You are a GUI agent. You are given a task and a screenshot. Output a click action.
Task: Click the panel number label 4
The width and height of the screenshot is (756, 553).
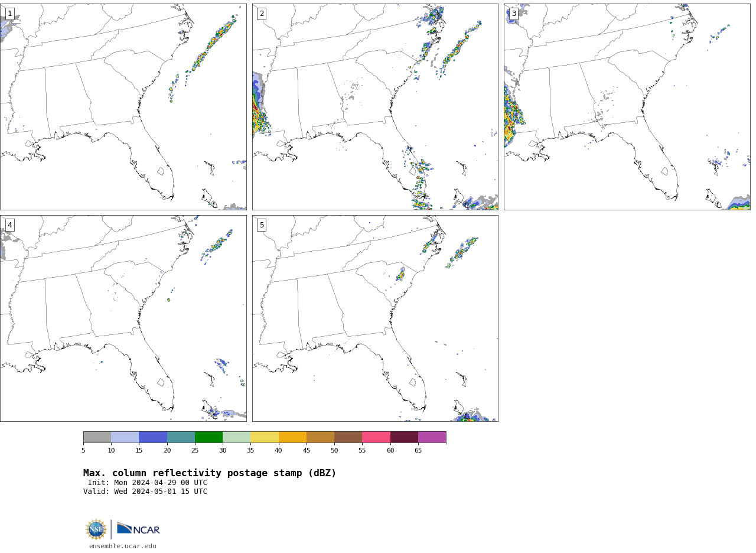(x=9, y=225)
